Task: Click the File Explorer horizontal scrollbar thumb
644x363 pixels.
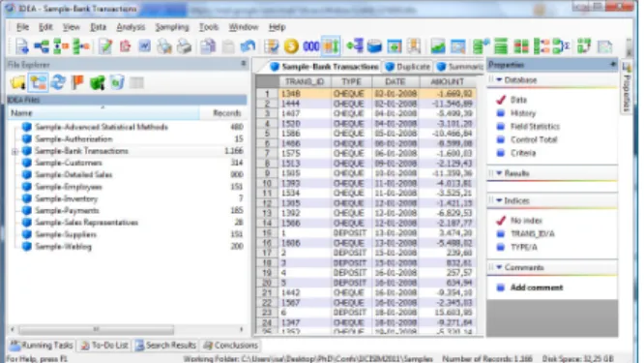Action: click(x=96, y=329)
